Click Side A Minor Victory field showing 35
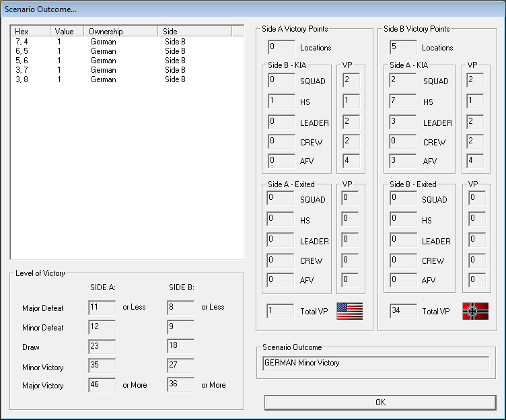Screen dimensions: 506x420 coord(102,365)
